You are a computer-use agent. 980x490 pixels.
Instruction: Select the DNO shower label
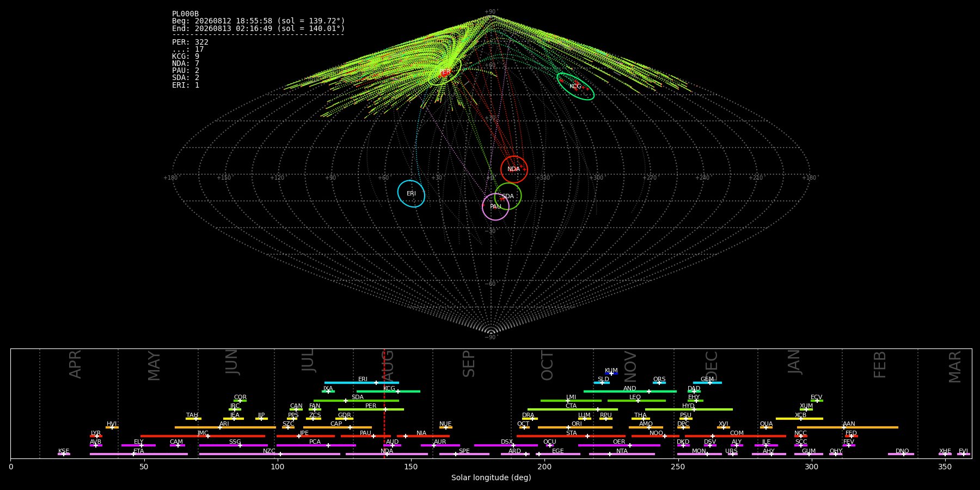click(x=902, y=451)
